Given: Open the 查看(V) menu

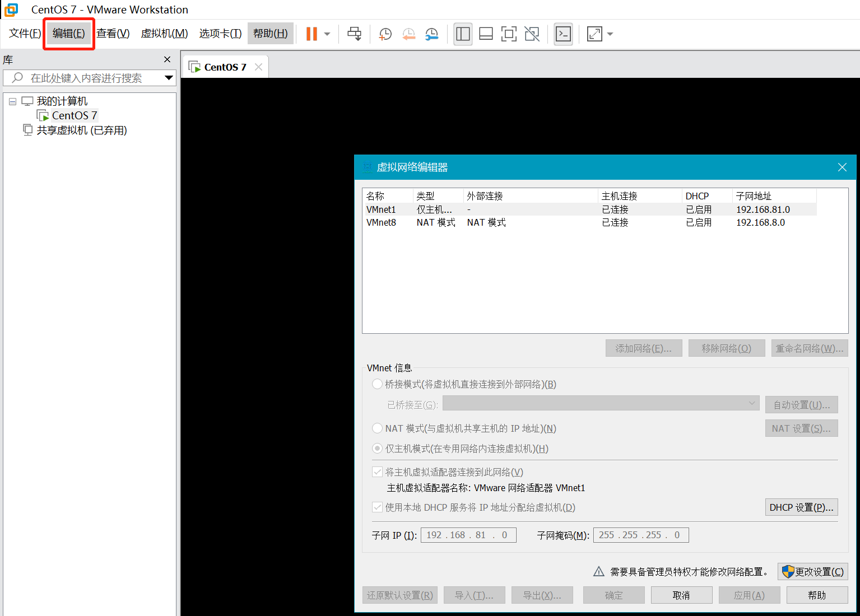Looking at the screenshot, I should (x=113, y=34).
